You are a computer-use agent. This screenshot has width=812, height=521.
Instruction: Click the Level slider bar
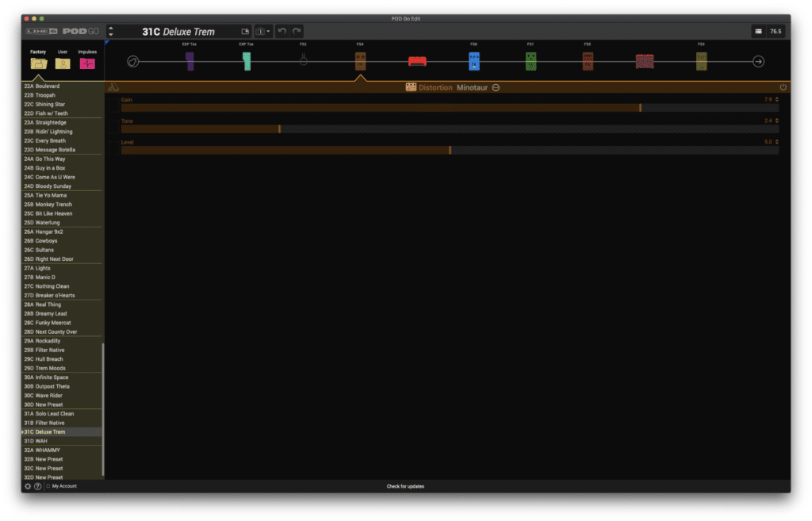tap(450, 150)
